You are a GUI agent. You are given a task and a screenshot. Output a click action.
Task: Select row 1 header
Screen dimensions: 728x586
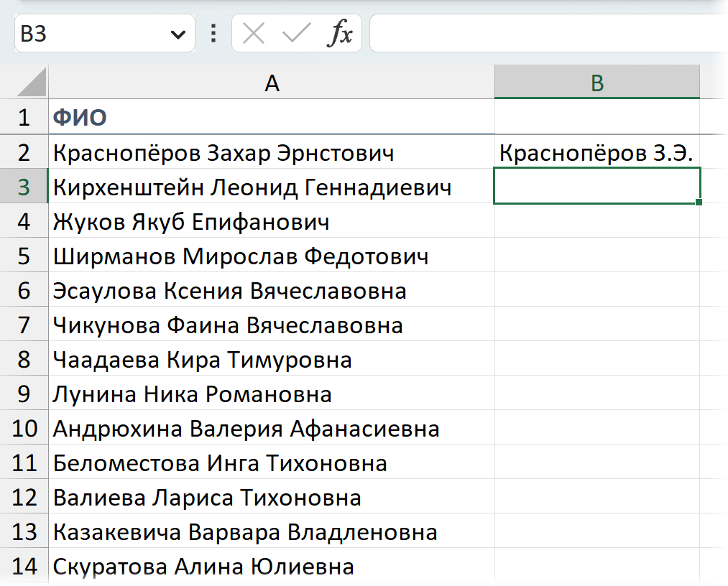pos(24,117)
